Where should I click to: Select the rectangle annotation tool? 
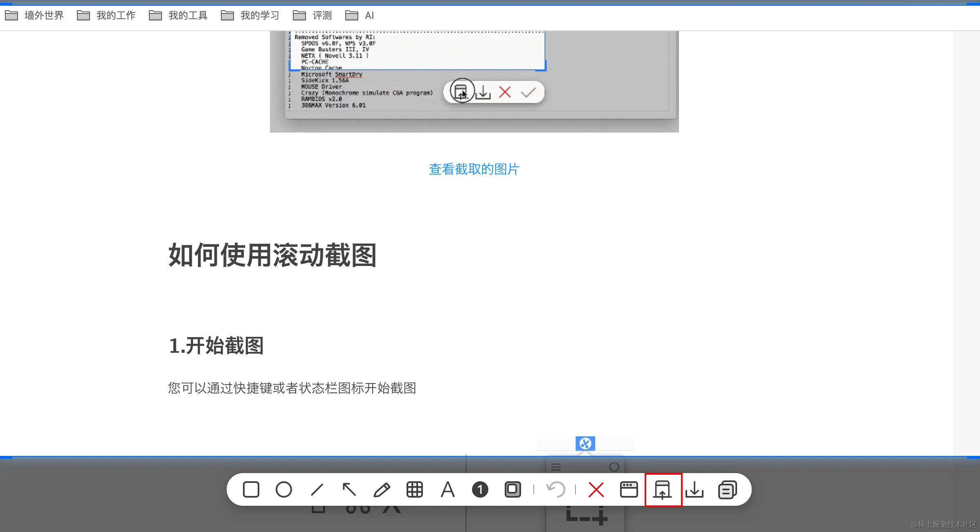tap(251, 489)
